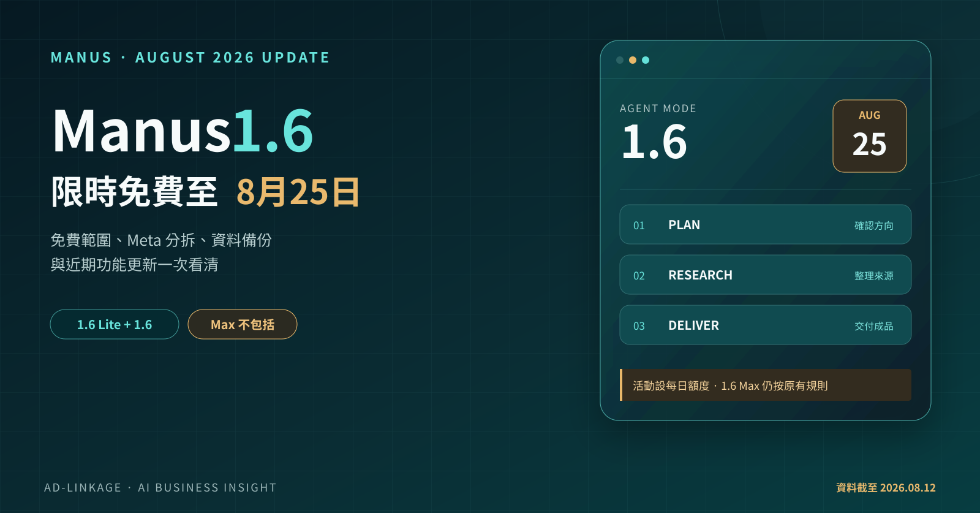980x513 pixels.
Task: Click the "與近期功能更新一次看清" line
Action: pyautogui.click(x=135, y=264)
